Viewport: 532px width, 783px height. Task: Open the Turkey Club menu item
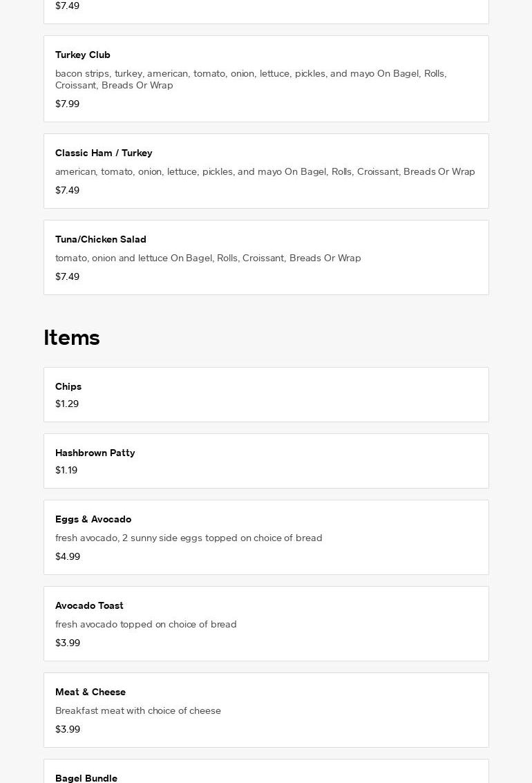click(83, 55)
